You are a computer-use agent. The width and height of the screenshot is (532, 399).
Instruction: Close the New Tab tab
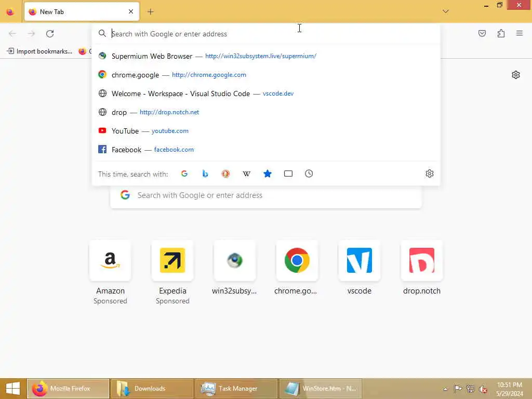coord(131,11)
